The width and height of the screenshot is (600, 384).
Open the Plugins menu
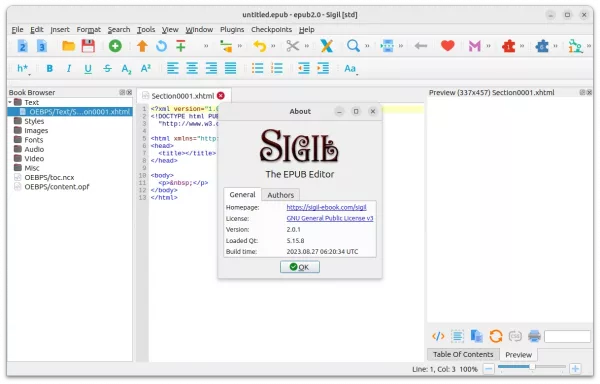point(232,29)
